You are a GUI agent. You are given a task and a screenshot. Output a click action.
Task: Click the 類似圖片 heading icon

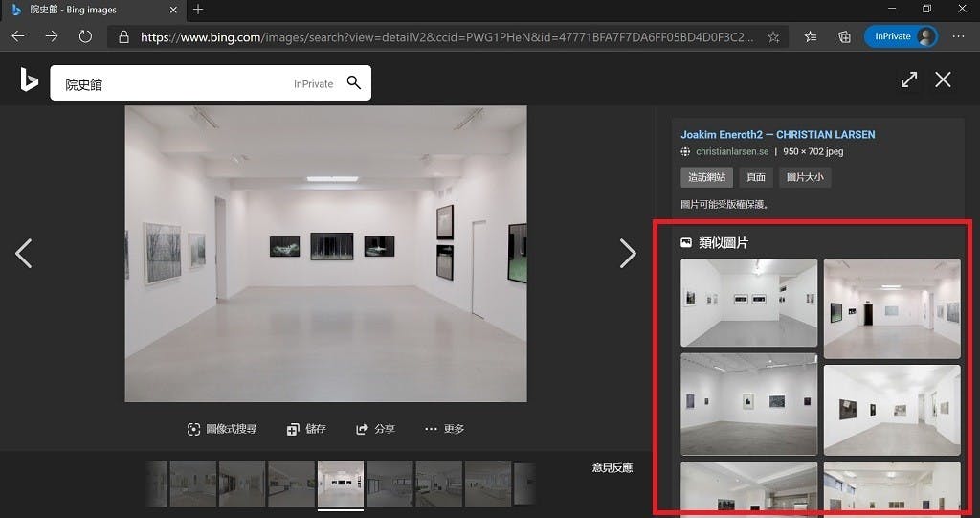pyautogui.click(x=686, y=243)
